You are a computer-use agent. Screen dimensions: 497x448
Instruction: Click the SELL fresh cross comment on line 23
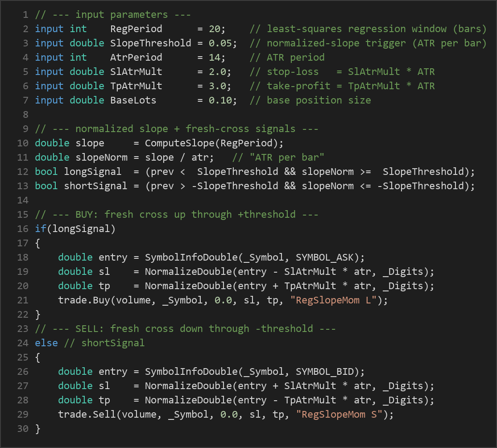click(x=186, y=328)
